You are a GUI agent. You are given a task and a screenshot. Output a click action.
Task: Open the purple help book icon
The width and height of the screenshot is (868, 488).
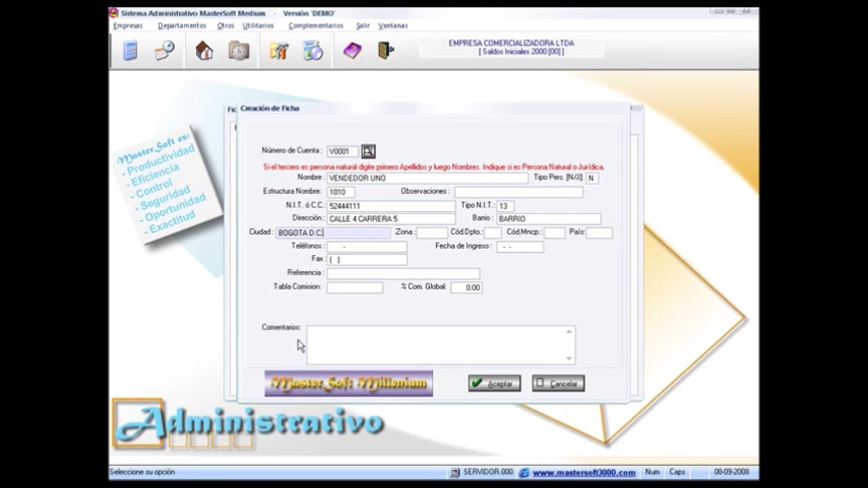pyautogui.click(x=352, y=51)
